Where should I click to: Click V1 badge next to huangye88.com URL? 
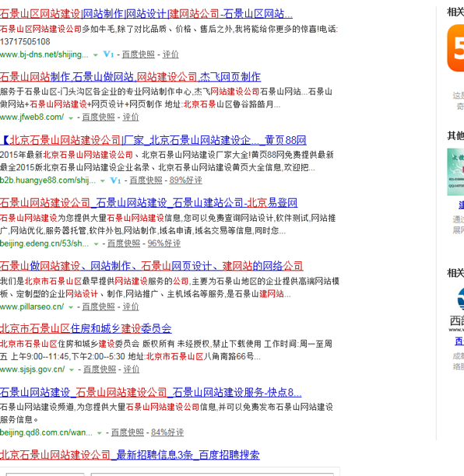click(x=115, y=180)
